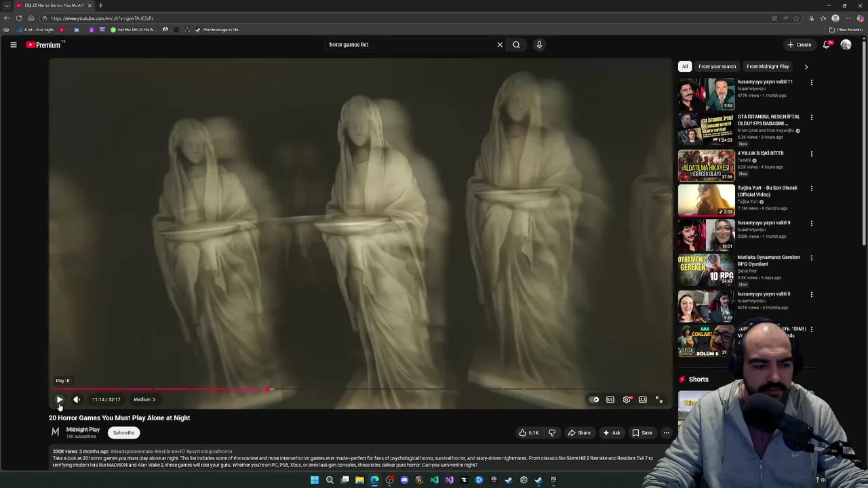Switch to theater mode
Screen dimensions: 868x488
click(x=643, y=399)
